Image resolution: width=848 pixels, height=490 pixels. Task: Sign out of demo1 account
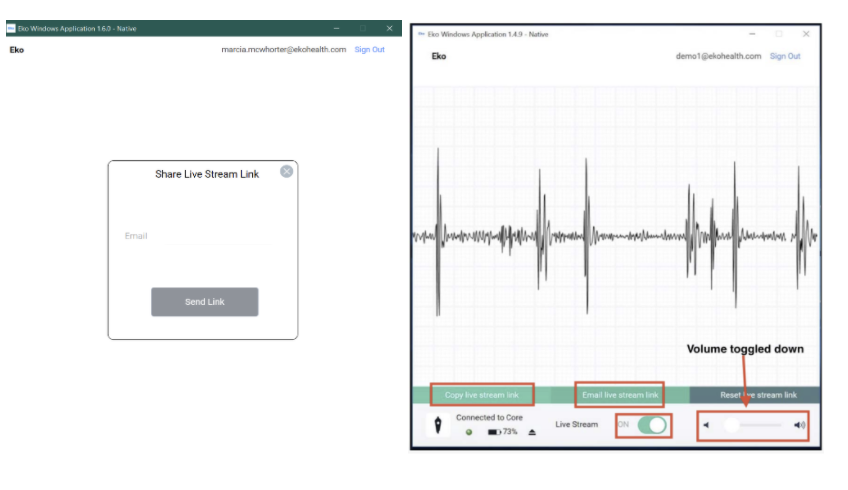(x=785, y=56)
